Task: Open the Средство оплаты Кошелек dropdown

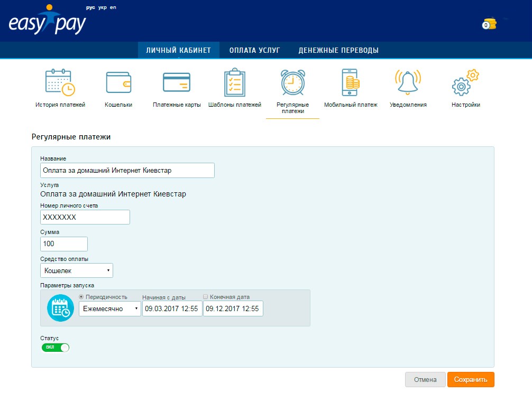Action: (77, 270)
